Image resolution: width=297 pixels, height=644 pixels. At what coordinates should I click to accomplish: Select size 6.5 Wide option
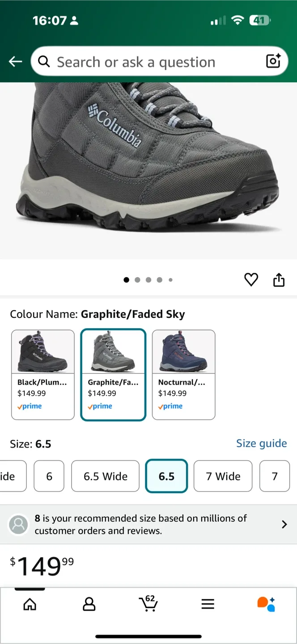pyautogui.click(x=106, y=476)
